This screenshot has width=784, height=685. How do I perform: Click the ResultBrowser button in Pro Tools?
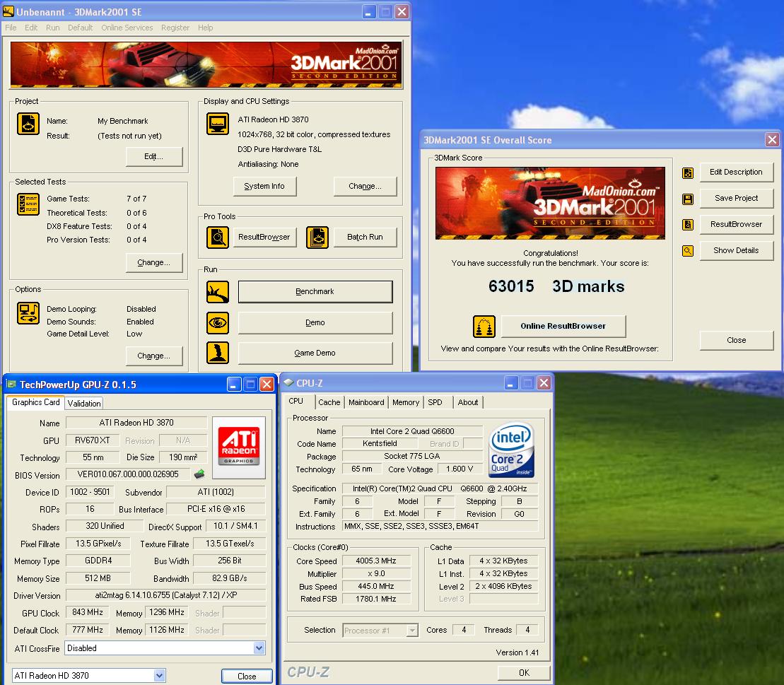264,237
